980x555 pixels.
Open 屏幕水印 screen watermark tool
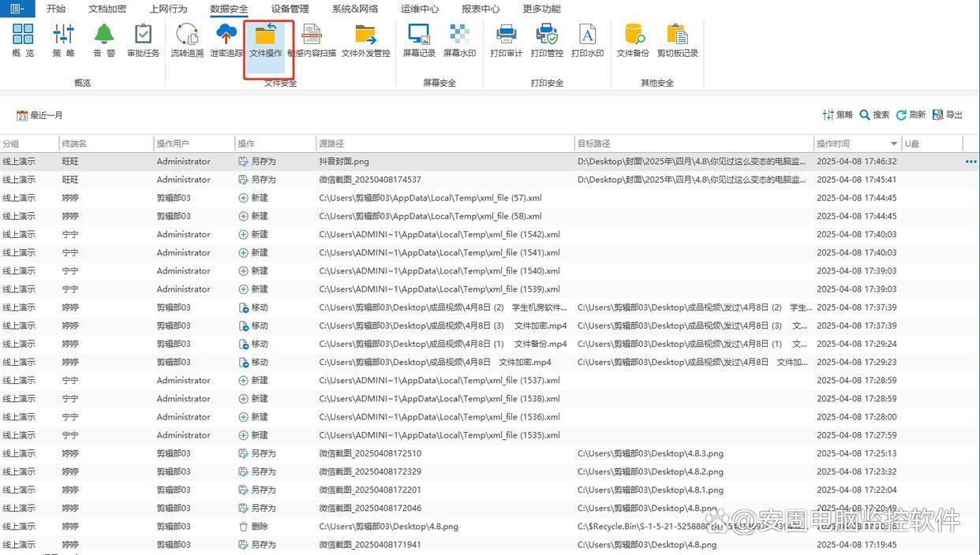[459, 39]
